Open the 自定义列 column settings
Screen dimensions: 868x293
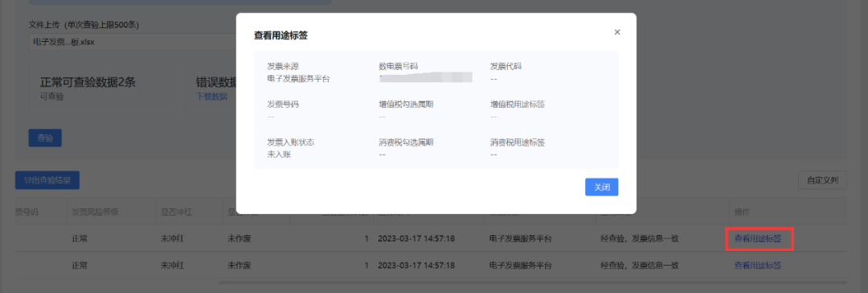822,180
